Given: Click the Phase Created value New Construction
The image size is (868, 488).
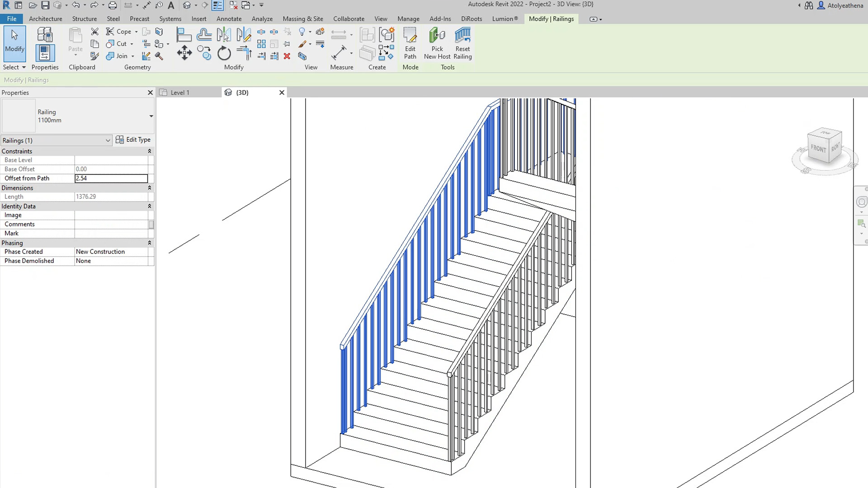Looking at the screenshot, I should 111,252.
